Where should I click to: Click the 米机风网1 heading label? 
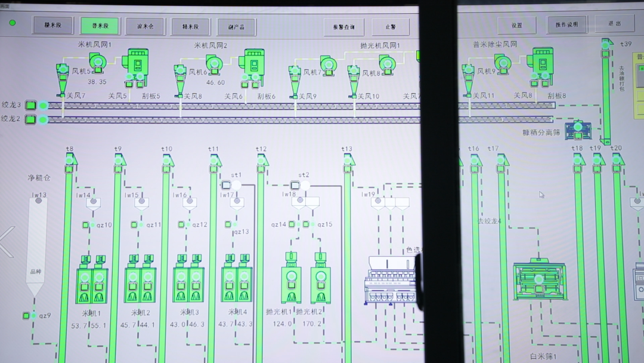tap(95, 44)
